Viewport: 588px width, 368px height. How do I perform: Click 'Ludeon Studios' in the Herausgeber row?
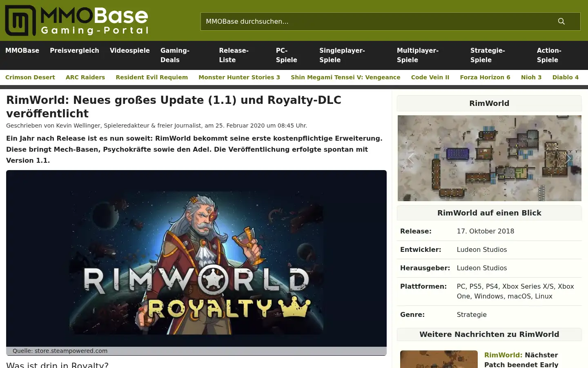tap(482, 268)
